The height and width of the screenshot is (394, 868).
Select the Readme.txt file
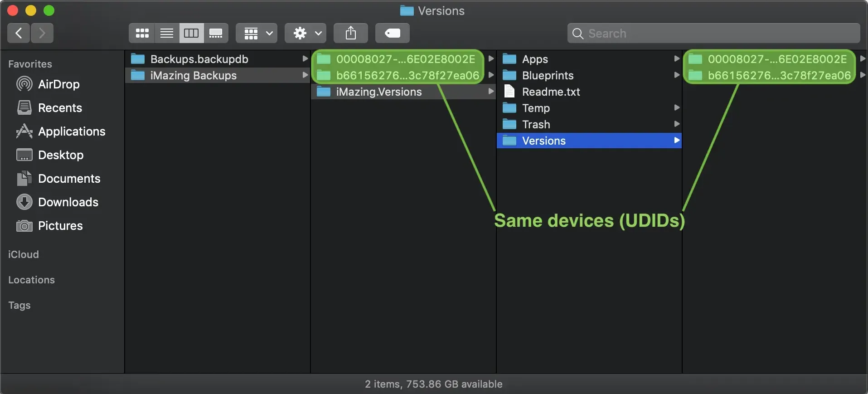coord(589,92)
